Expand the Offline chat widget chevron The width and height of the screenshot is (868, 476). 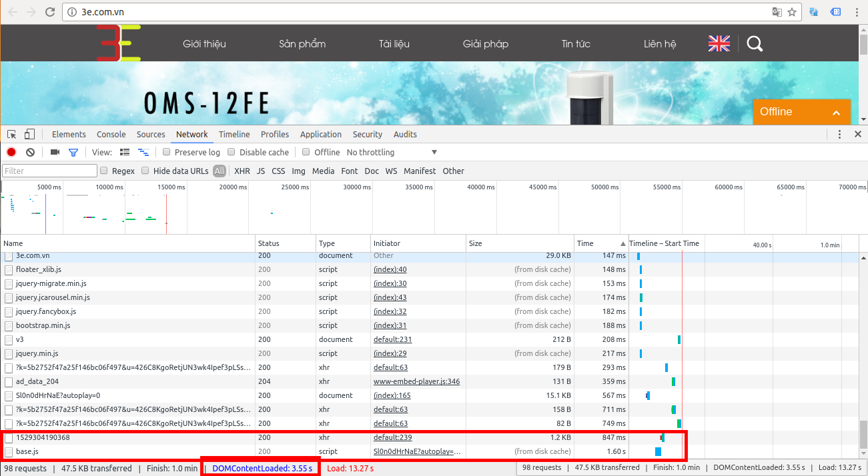(x=836, y=113)
